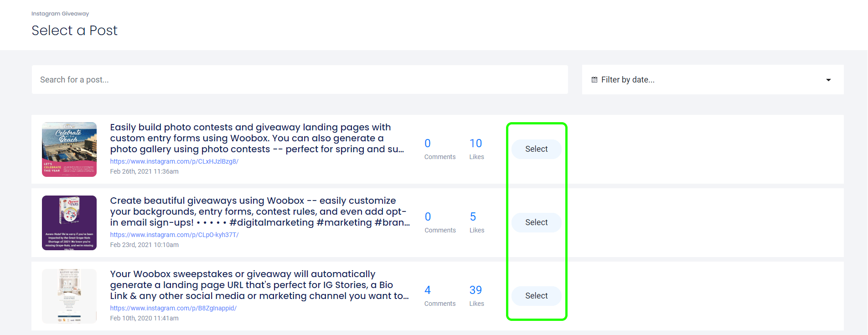Viewport: 868px width, 335px height.
Task: Click the Feb 10th 2020 post thumbnail
Action: pos(69,296)
